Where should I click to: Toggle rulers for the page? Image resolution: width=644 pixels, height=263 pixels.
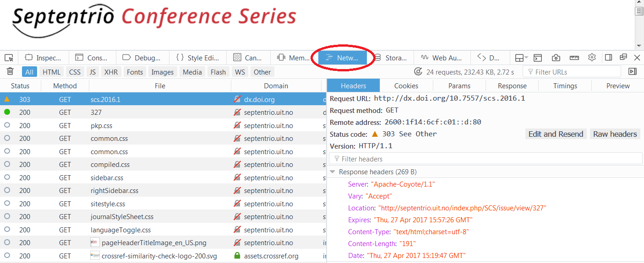574,58
